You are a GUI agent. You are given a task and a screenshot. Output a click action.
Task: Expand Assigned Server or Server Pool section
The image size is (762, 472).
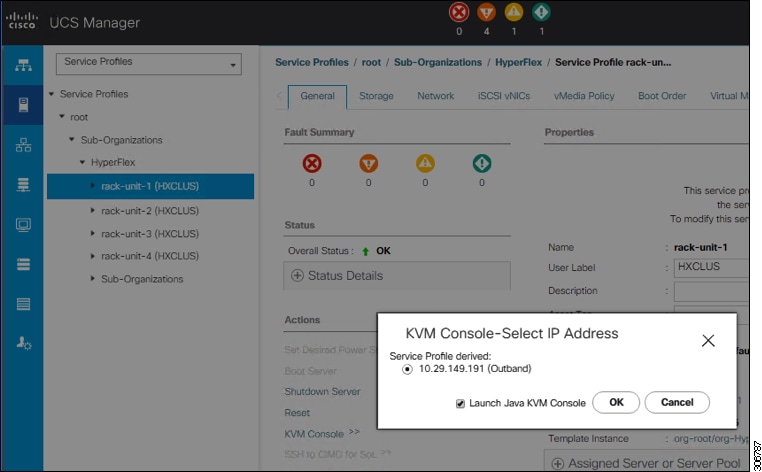point(558,463)
